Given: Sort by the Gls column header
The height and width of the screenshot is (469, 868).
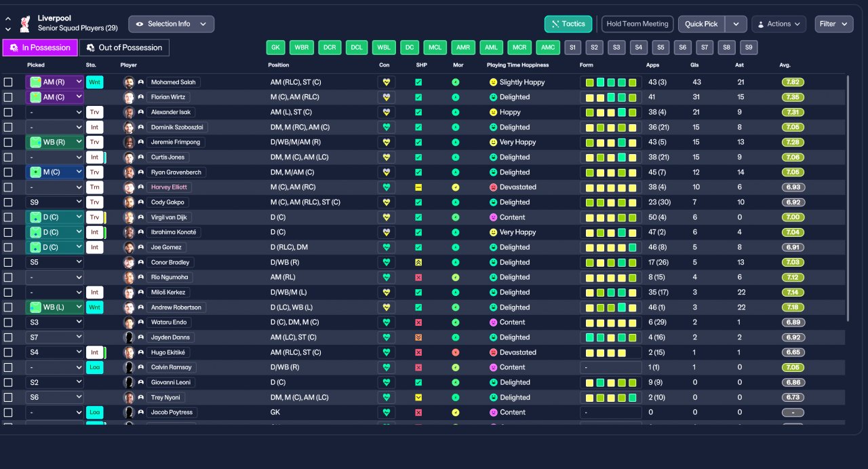Looking at the screenshot, I should click(696, 65).
